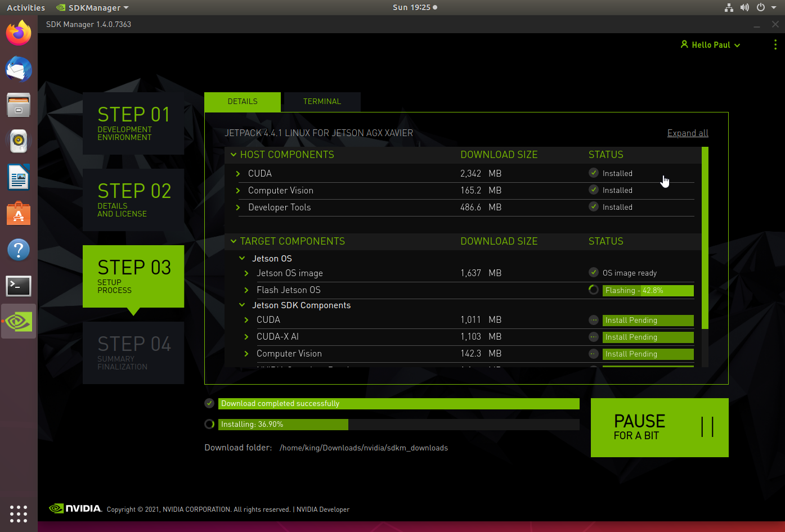Click the network status icon in top bar
The width and height of the screenshot is (785, 532).
(729, 7)
